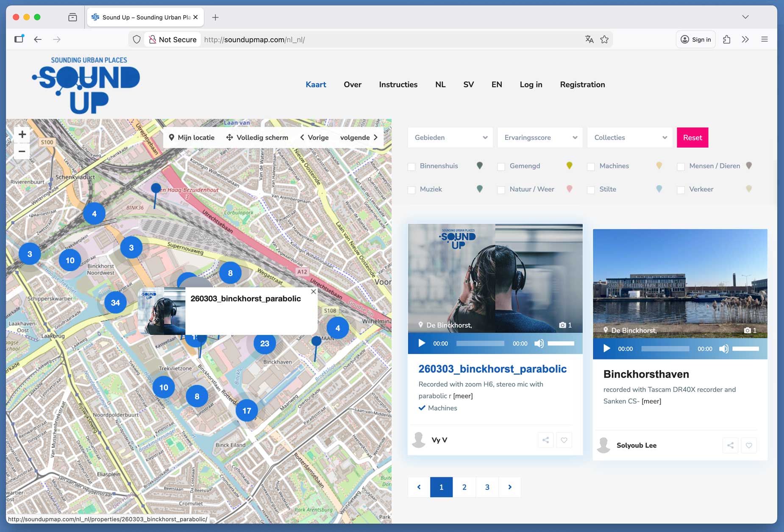Switch site language to EN
This screenshot has height=532, width=784.
click(x=496, y=85)
